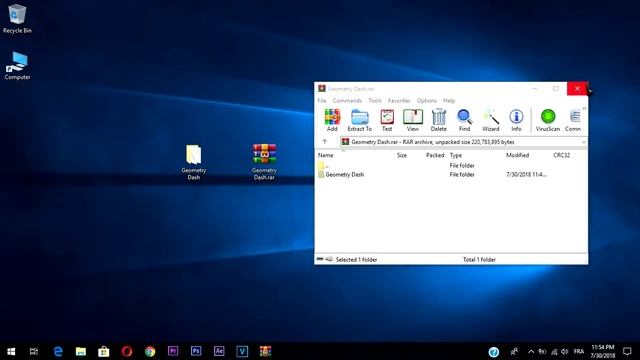Open the Find magnifier tool
The width and height of the screenshot is (640, 360).
click(464, 120)
